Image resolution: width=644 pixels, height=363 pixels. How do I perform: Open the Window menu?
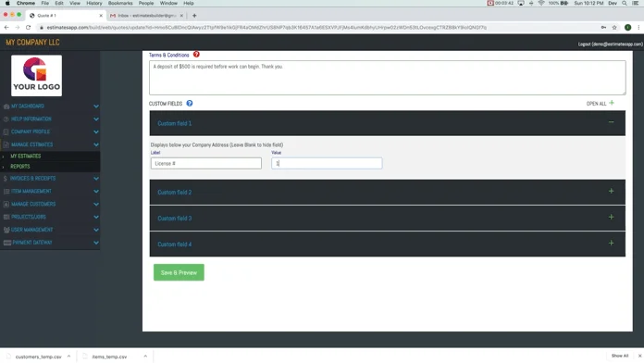[x=168, y=3]
